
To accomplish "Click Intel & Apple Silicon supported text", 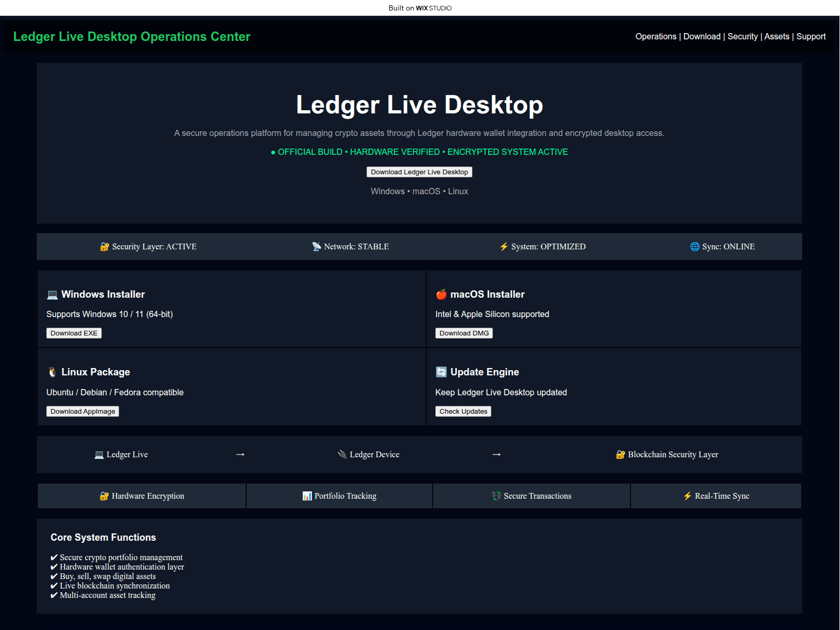I will [492, 314].
